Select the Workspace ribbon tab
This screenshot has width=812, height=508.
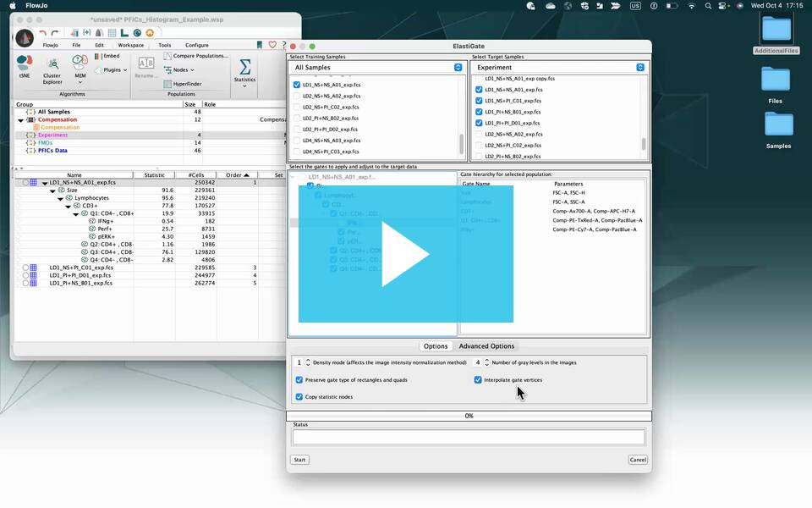(131, 45)
